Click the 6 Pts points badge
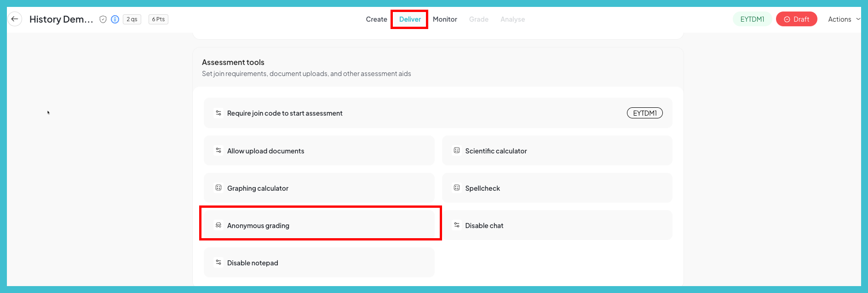Viewport: 868px width, 293px height. coord(158,19)
